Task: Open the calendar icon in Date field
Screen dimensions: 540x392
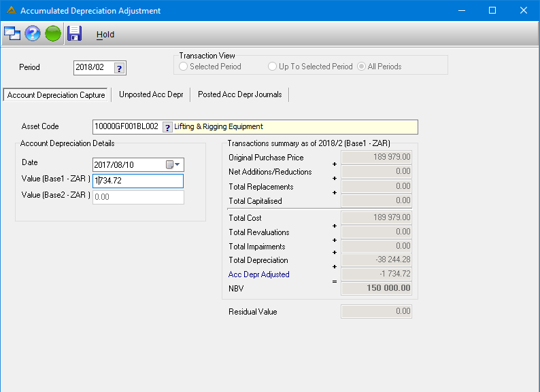Action: [169, 164]
